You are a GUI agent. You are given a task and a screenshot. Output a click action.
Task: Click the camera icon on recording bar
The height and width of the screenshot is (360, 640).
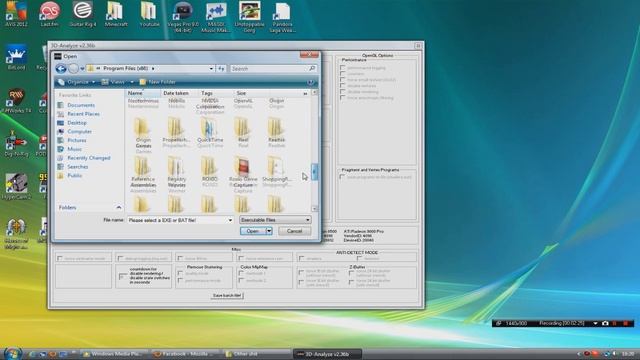[605, 323]
